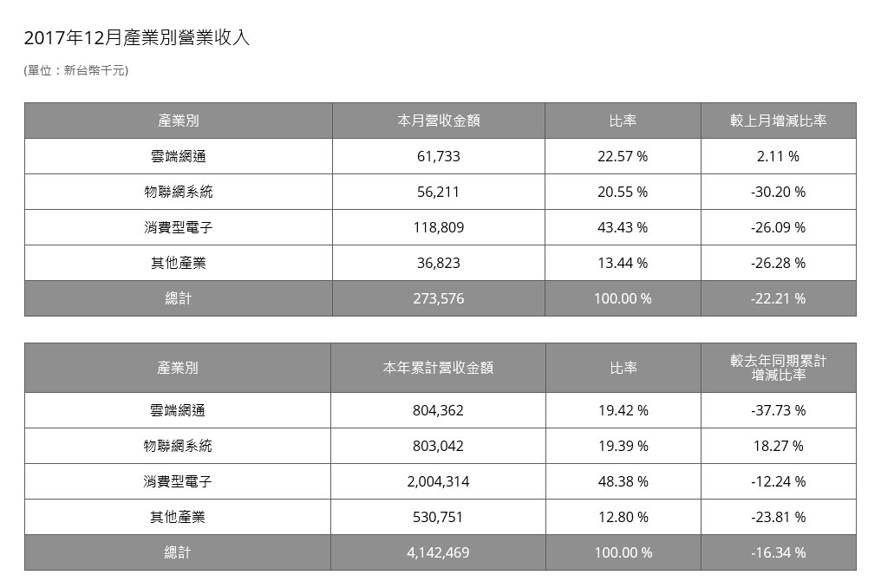
Task: Click the 48.38 % cumulative ratio cell
Action: [623, 481]
